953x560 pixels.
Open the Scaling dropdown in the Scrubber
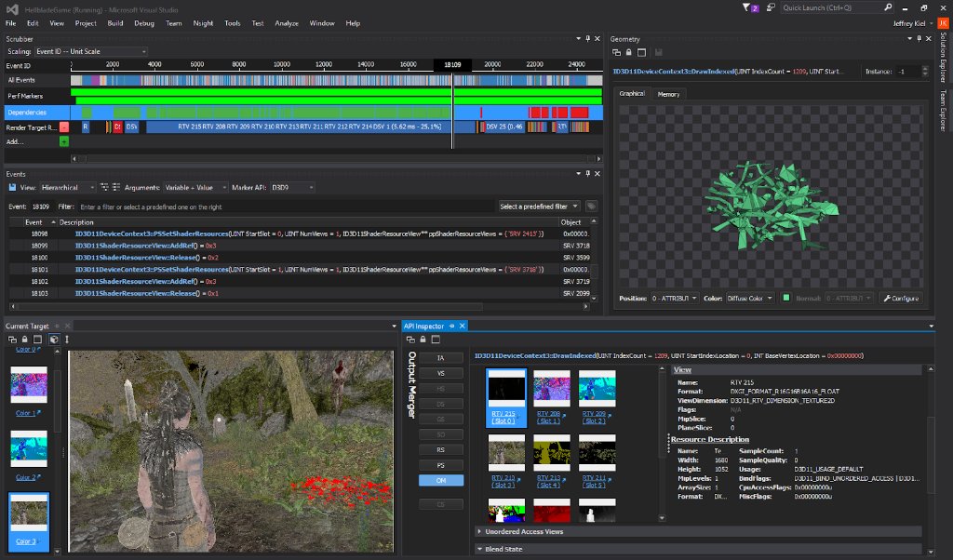(90, 51)
